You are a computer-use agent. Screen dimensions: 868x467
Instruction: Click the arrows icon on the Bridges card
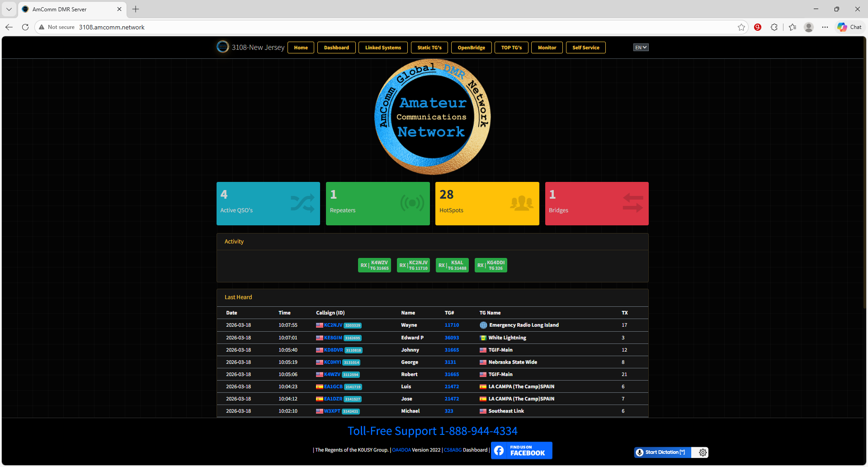coord(632,203)
